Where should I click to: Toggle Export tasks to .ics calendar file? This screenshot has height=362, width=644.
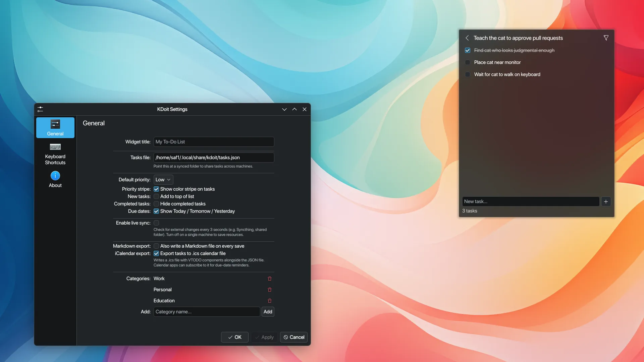pos(156,253)
